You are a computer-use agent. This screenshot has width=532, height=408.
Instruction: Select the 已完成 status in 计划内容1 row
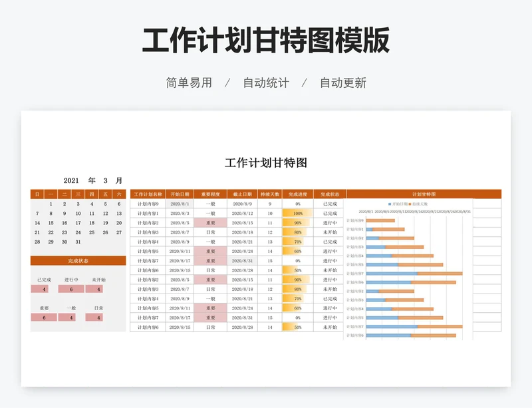point(330,214)
